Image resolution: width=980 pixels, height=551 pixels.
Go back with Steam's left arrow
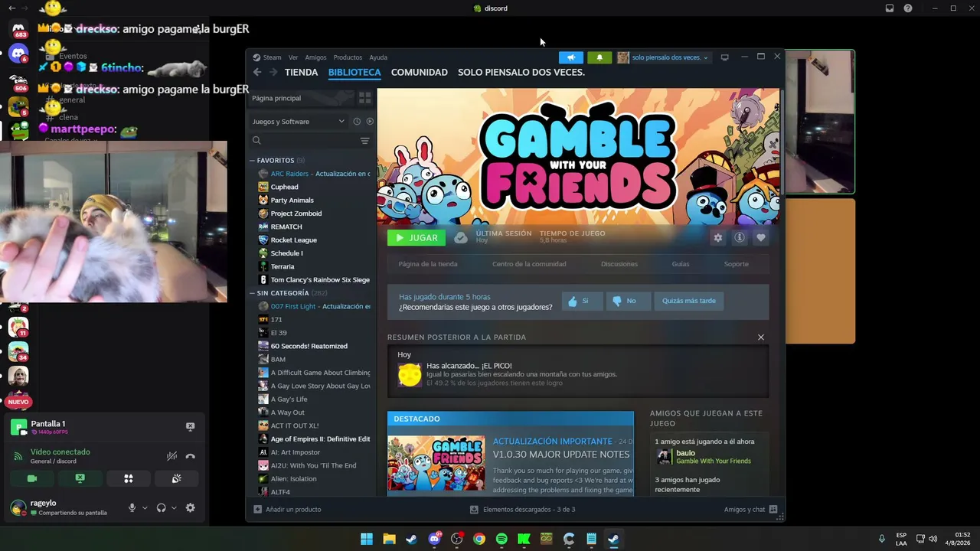(257, 72)
